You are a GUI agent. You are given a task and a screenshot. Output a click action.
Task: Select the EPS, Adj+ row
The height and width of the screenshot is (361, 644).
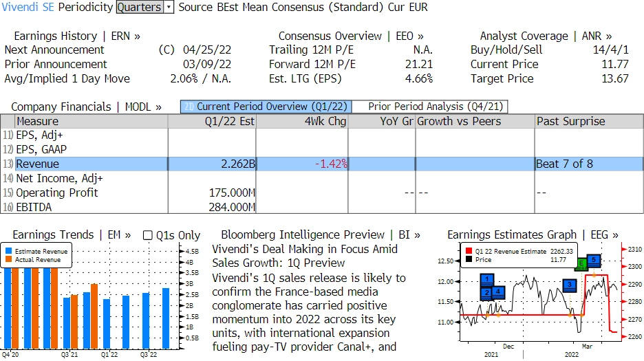click(321, 135)
